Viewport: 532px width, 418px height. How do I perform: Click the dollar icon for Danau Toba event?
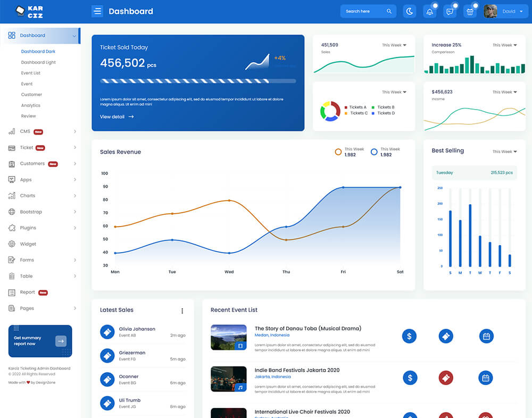(409, 336)
